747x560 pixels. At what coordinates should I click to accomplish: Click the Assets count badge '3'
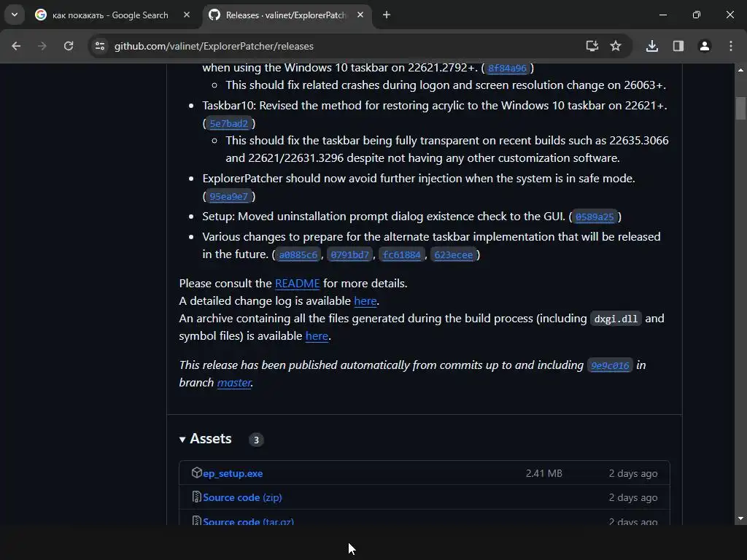256,440
